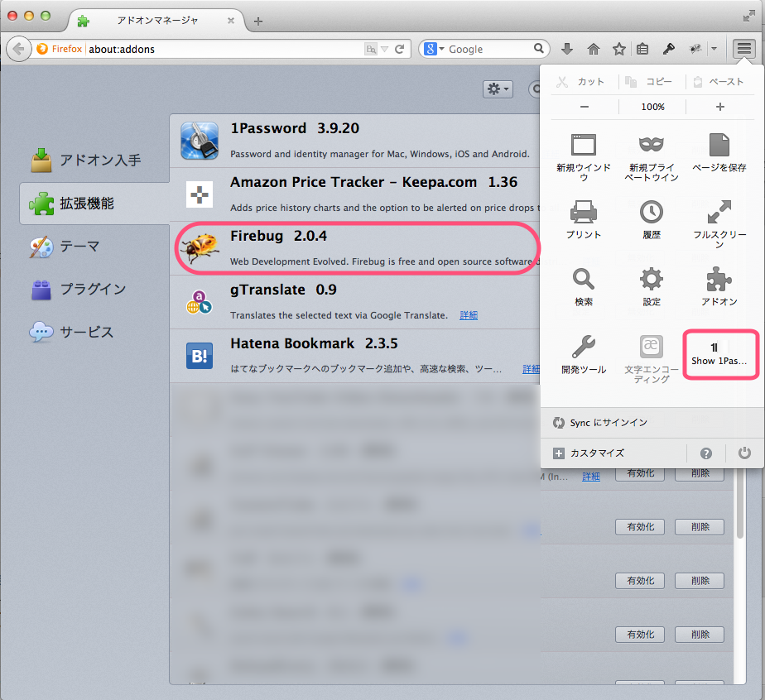
Task: Bookmark this page with star icon
Action: pyautogui.click(x=619, y=49)
